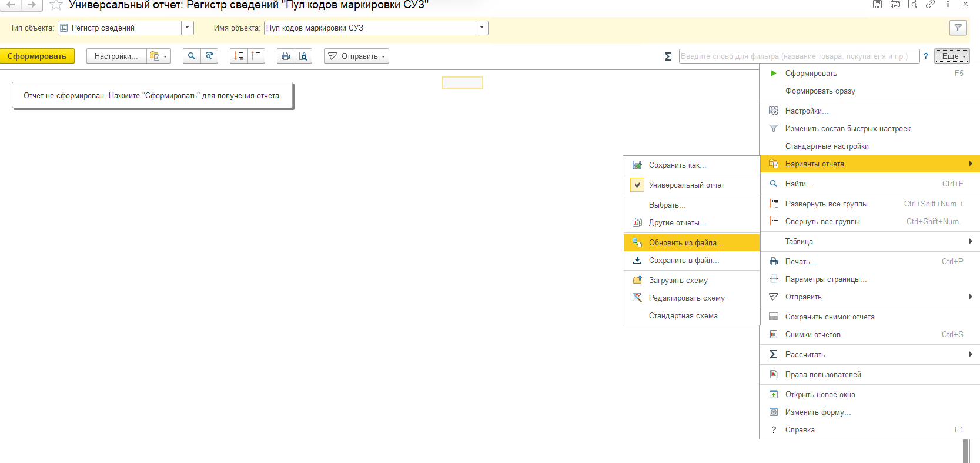This screenshot has width=980, height=463.
Task: Click the get link icon in title bar
Action: point(930,4)
